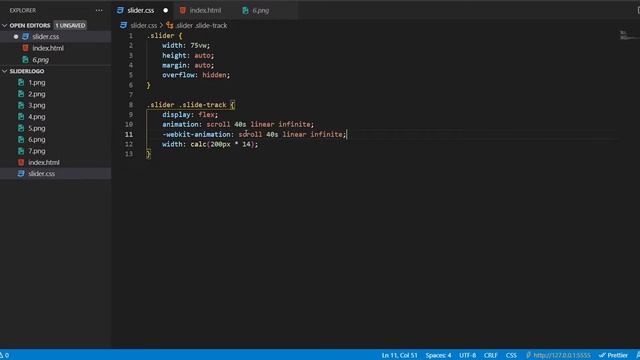Click the editor minimap

[x=629, y=36]
